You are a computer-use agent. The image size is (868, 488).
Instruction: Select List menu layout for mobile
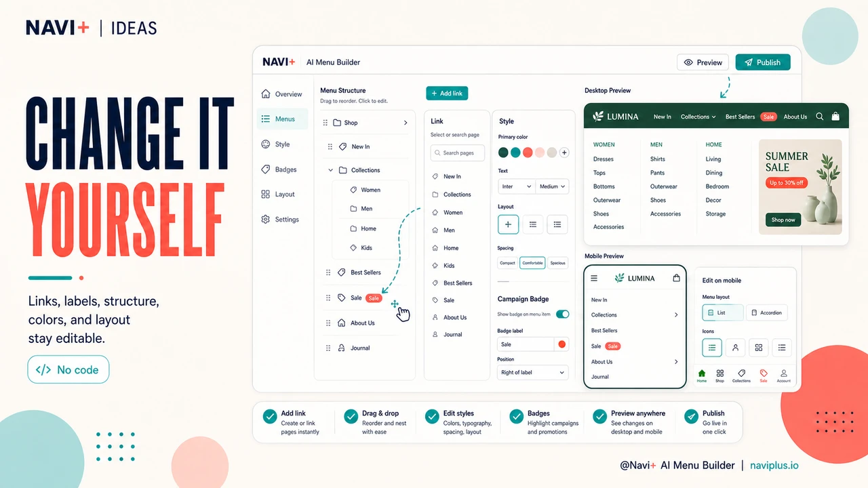click(722, 312)
